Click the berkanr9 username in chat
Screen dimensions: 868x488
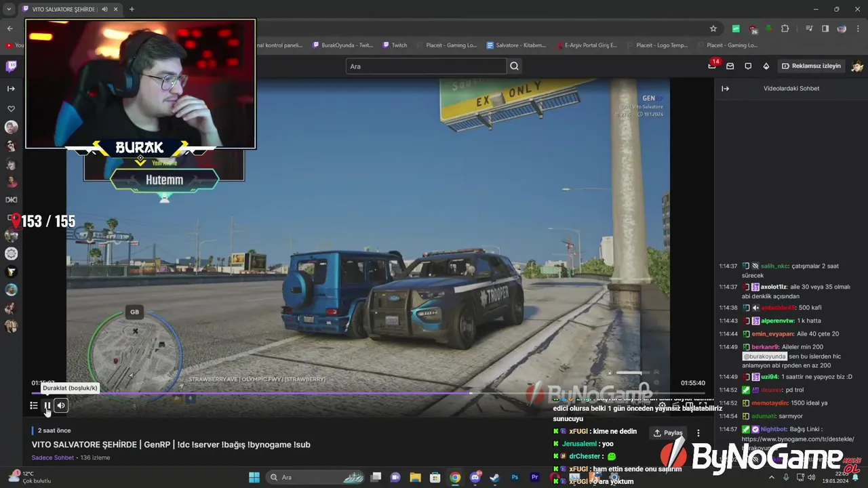(766, 347)
